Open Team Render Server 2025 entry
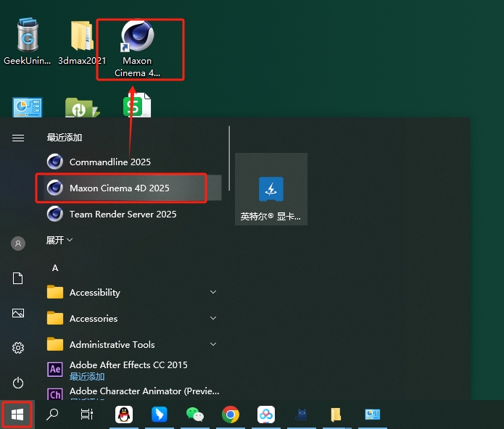 (x=123, y=214)
